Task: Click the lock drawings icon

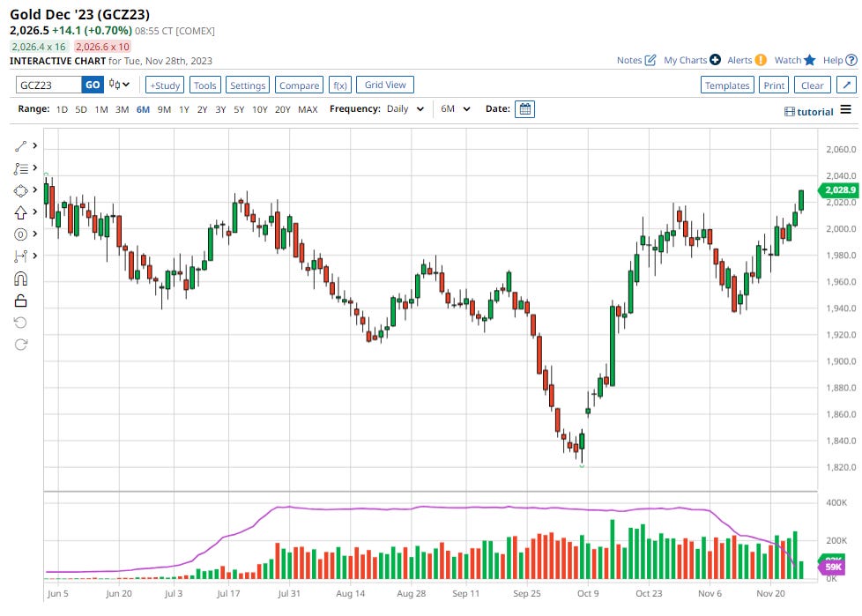Action: point(21,301)
